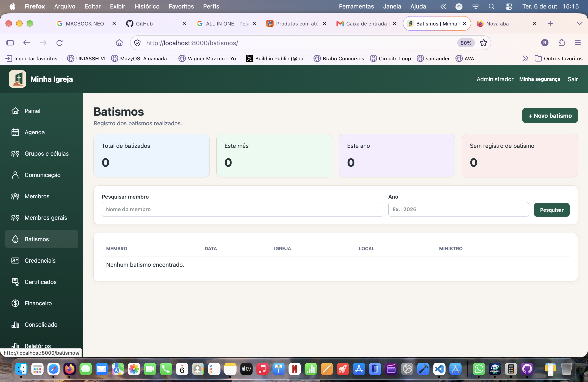Open the Firefox home page button
The width and height of the screenshot is (588, 382).
click(x=119, y=43)
